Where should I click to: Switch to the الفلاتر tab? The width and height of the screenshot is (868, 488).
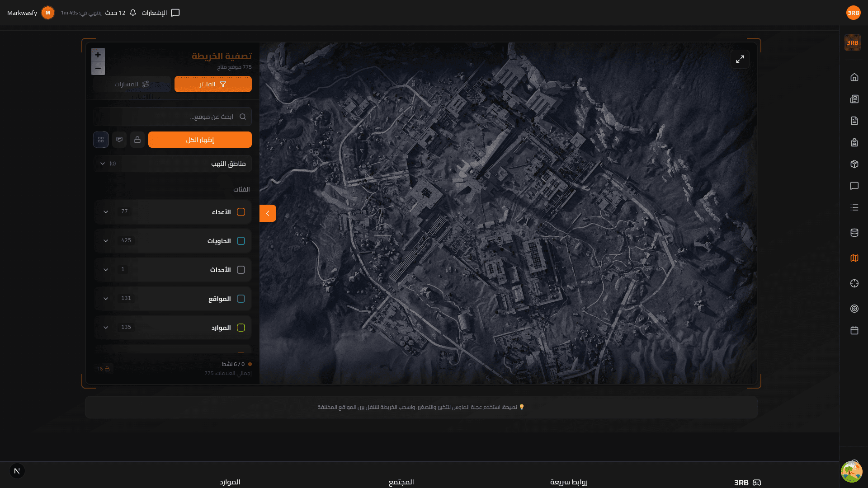tap(213, 84)
